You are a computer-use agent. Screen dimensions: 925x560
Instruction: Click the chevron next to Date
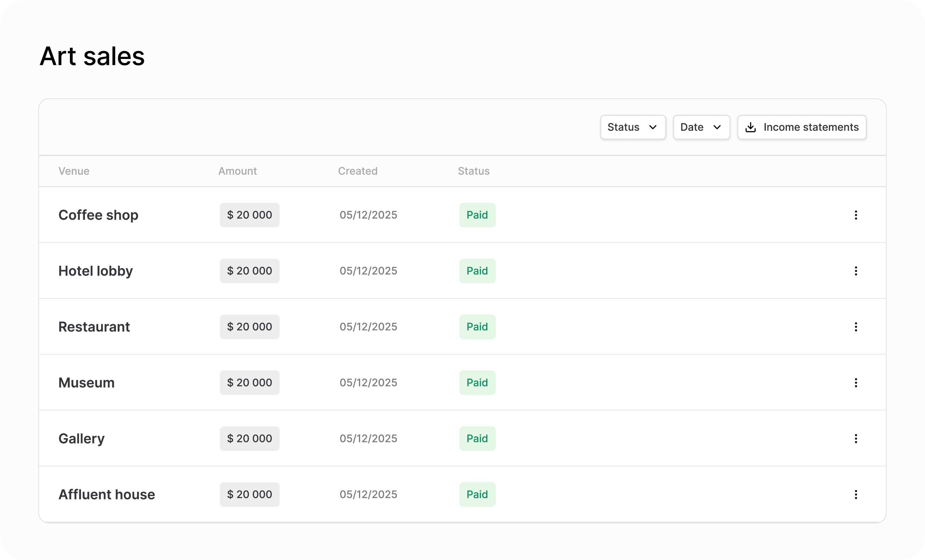(x=717, y=128)
